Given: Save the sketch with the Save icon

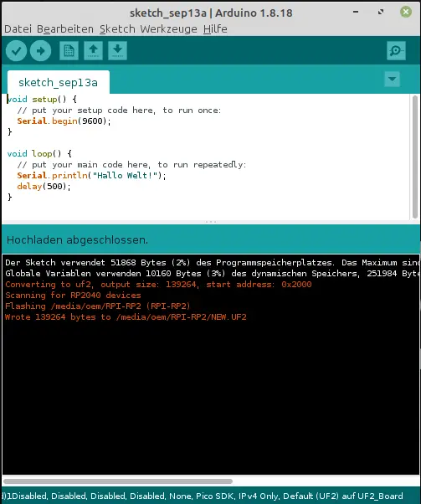Looking at the screenshot, I should tap(118, 50).
